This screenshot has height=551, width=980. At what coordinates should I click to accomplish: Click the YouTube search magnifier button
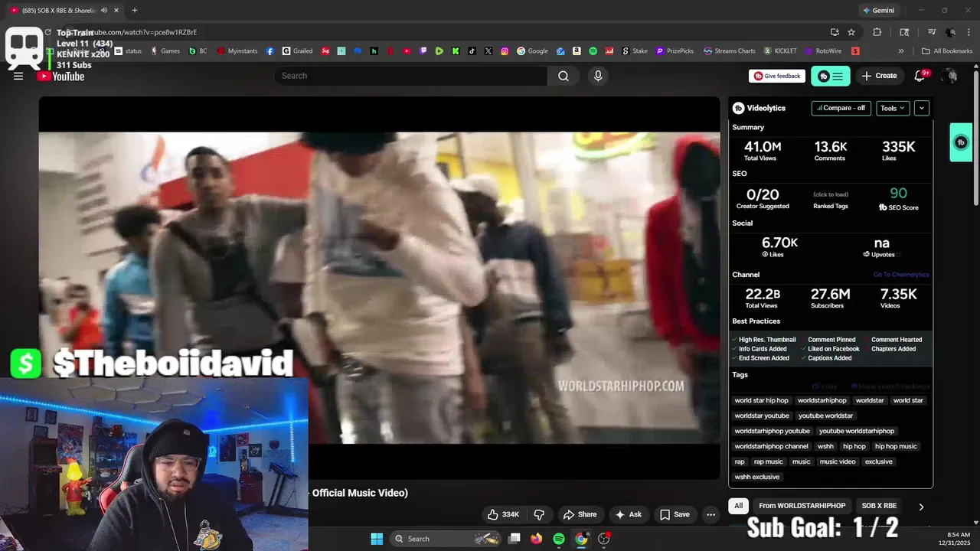563,76
